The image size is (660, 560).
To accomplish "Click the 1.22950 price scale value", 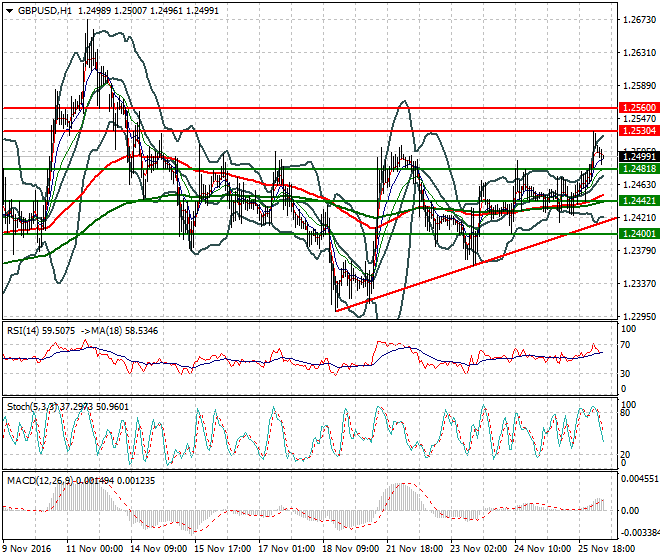I will [639, 316].
